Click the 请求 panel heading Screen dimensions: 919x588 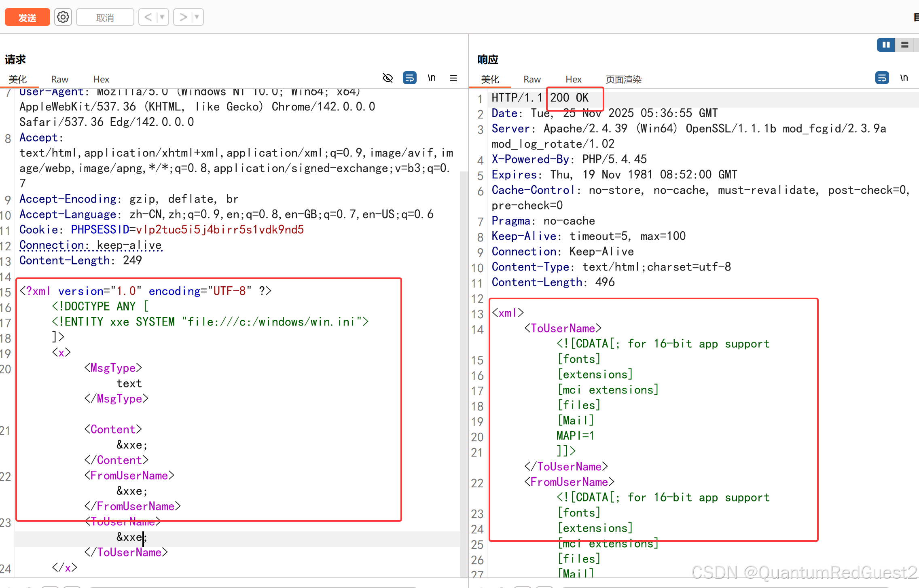pos(15,59)
